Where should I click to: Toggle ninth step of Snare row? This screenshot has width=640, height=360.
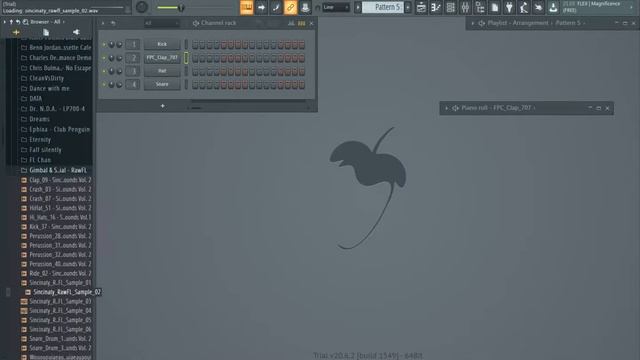click(252, 84)
